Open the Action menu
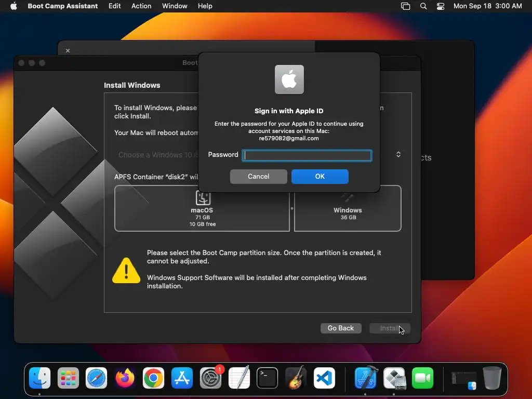The image size is (532, 399). click(x=141, y=6)
